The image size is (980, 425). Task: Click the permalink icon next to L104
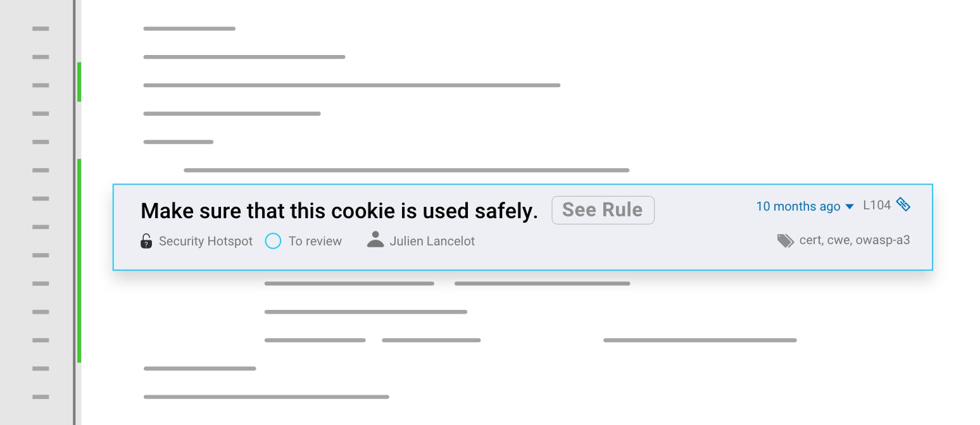click(x=903, y=204)
